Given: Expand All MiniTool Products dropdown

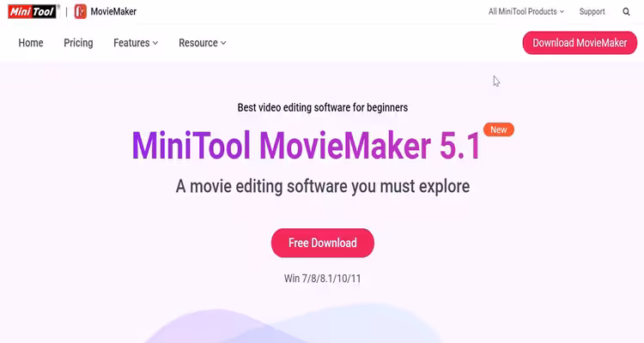Looking at the screenshot, I should pyautogui.click(x=526, y=11).
